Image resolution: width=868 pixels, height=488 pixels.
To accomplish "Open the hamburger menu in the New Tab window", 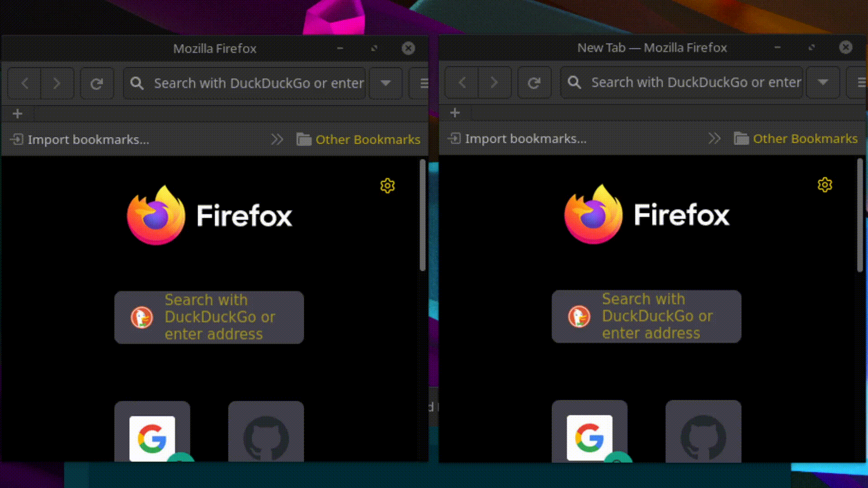I will 857,82.
